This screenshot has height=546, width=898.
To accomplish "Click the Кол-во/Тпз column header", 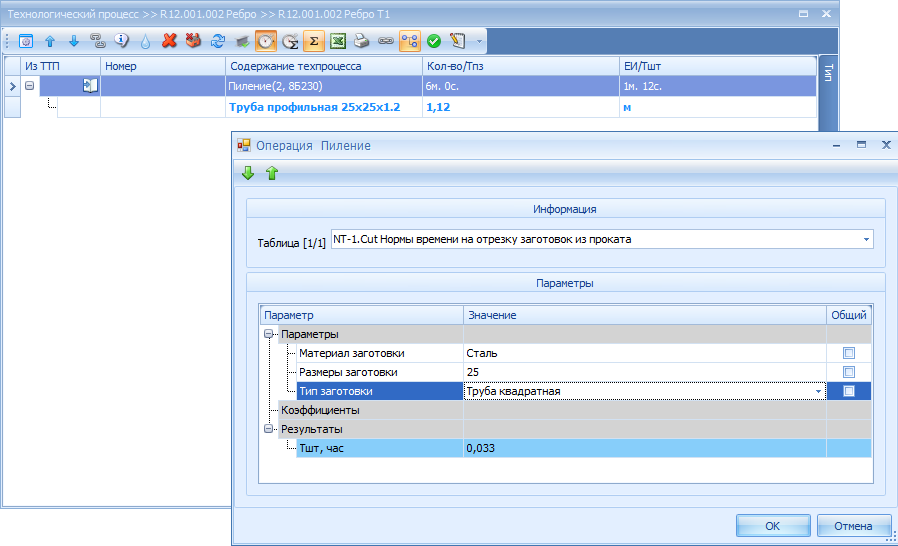I will (521, 66).
